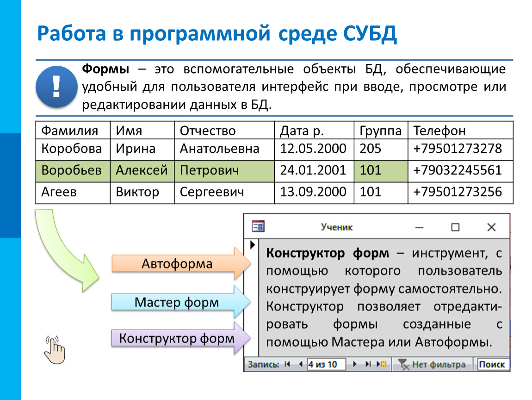The image size is (532, 400).
Task: Click the blue exclamation mark icon
Action: pyautogui.click(x=56, y=87)
